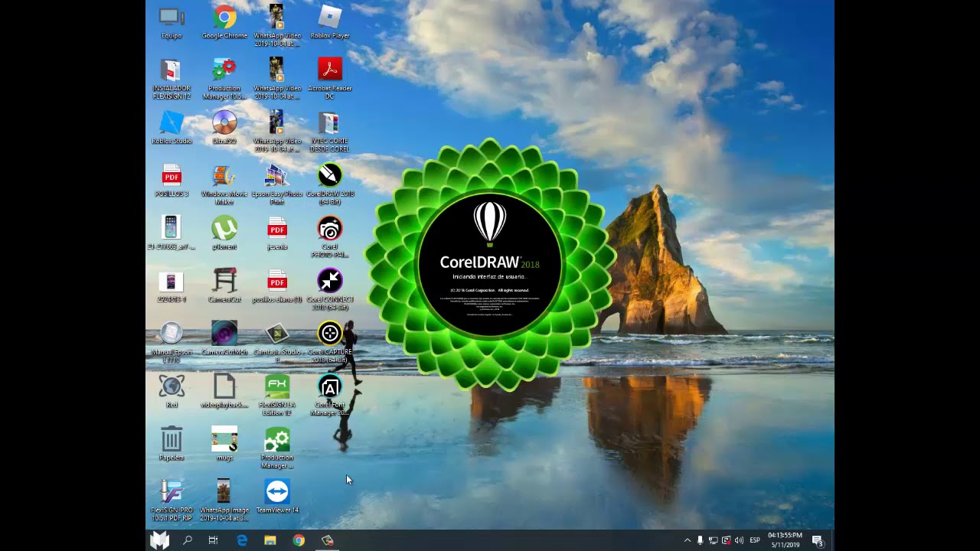
Task: Click the taskbar search magnifier
Action: click(x=187, y=540)
